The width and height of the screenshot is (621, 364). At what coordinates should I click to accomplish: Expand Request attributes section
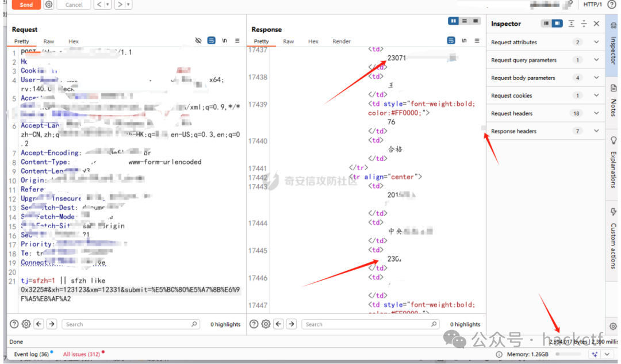(546, 43)
